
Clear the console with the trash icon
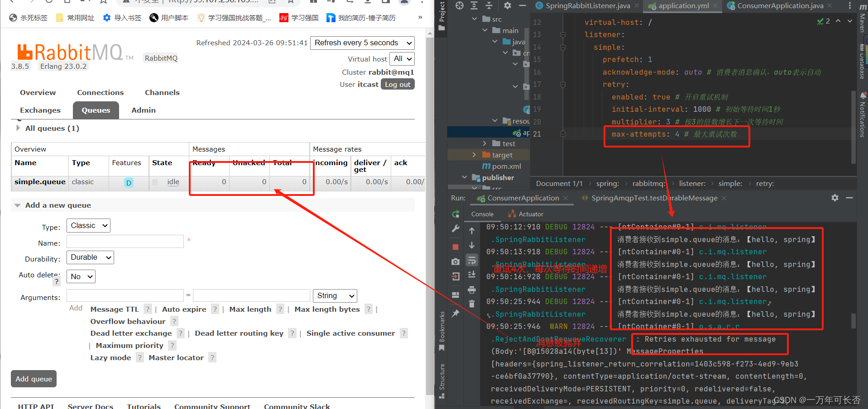pyautogui.click(x=472, y=304)
